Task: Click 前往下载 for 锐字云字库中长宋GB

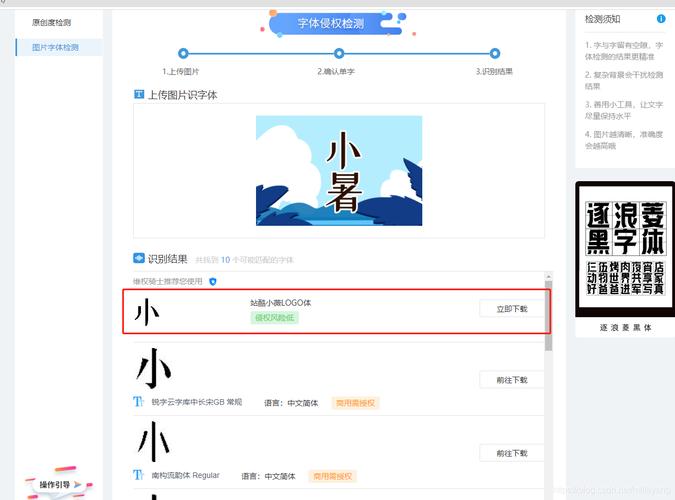Action: [511, 380]
